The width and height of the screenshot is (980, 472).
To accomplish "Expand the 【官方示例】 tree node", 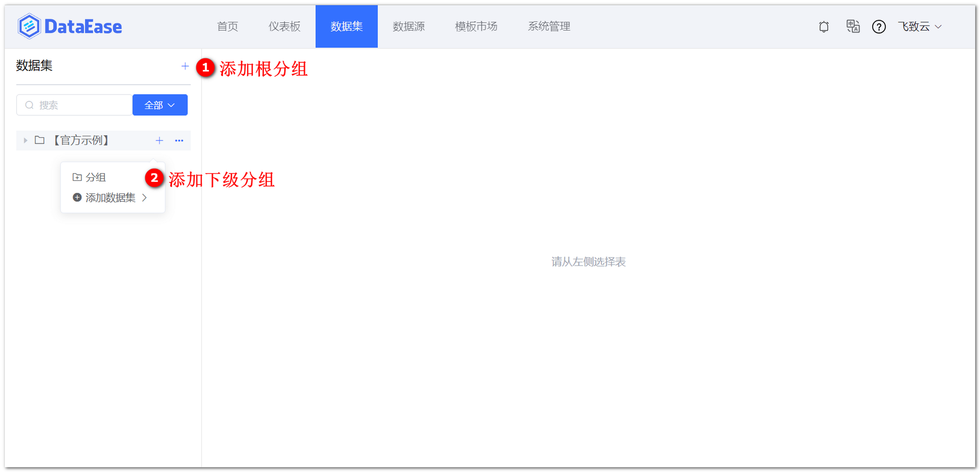I will 25,140.
